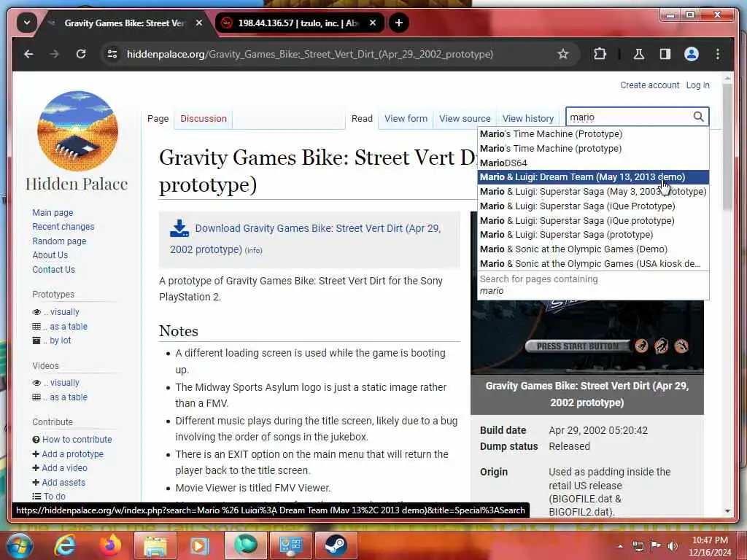View site information icon in address bar
The image size is (747, 560).
[x=112, y=54]
